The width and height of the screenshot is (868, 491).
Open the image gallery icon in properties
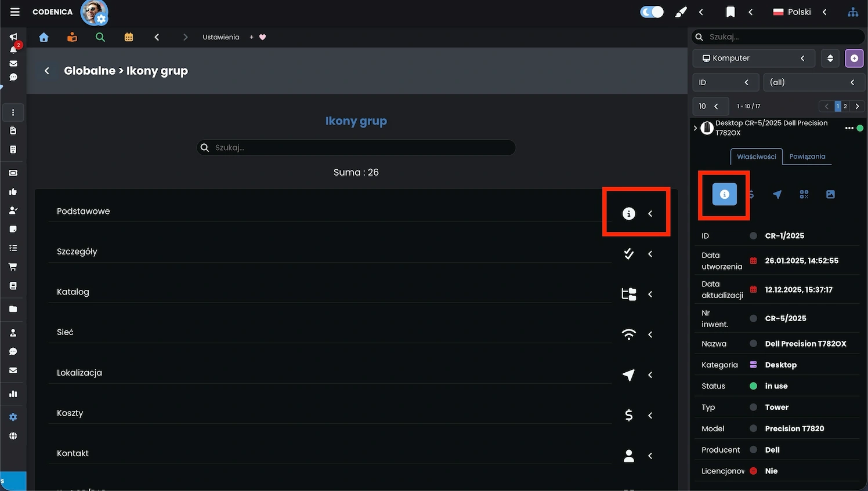830,195
